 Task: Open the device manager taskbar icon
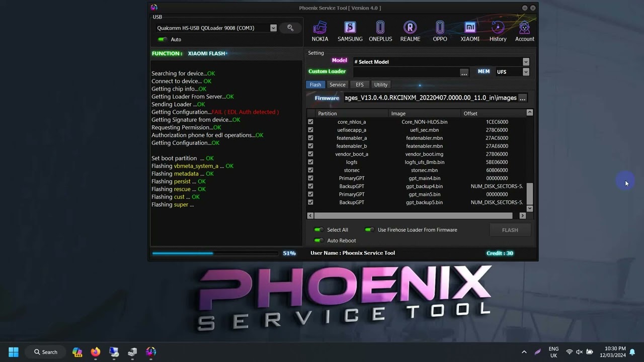(x=132, y=352)
